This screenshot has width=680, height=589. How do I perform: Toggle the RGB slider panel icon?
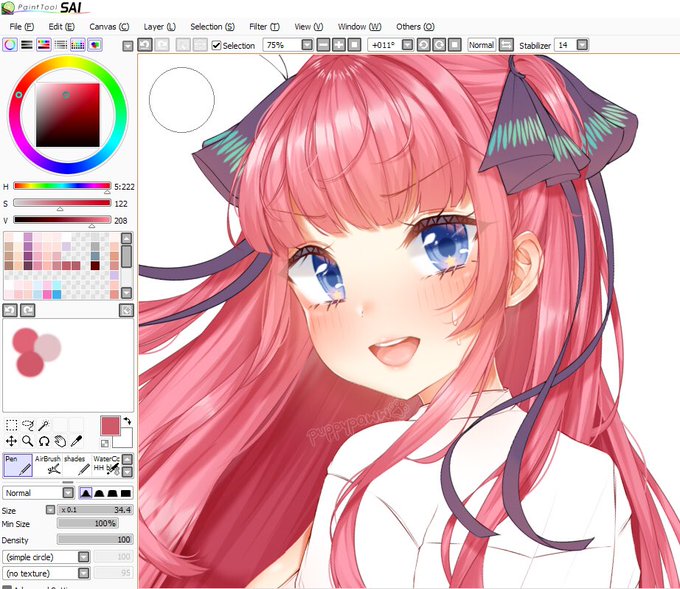(27, 45)
